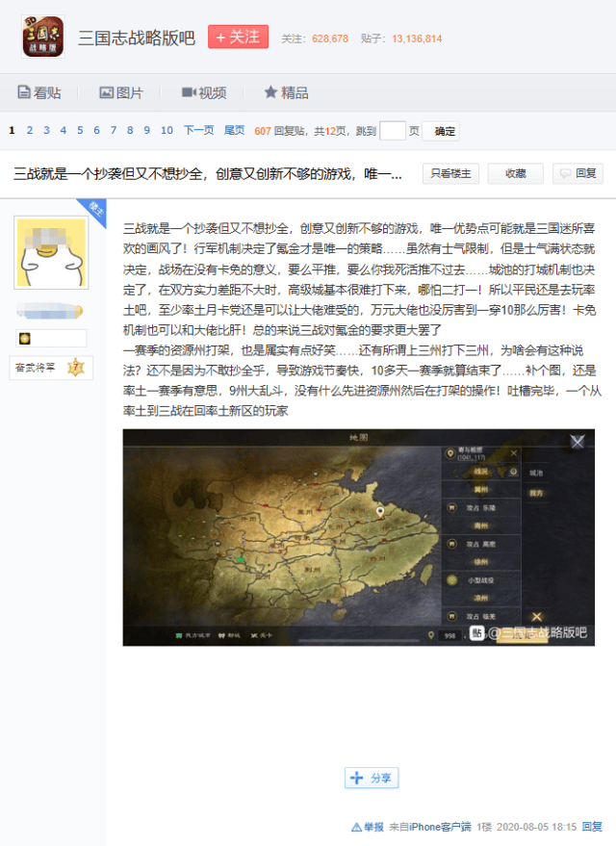Go to page 7
The height and width of the screenshot is (846, 616).
(114, 130)
